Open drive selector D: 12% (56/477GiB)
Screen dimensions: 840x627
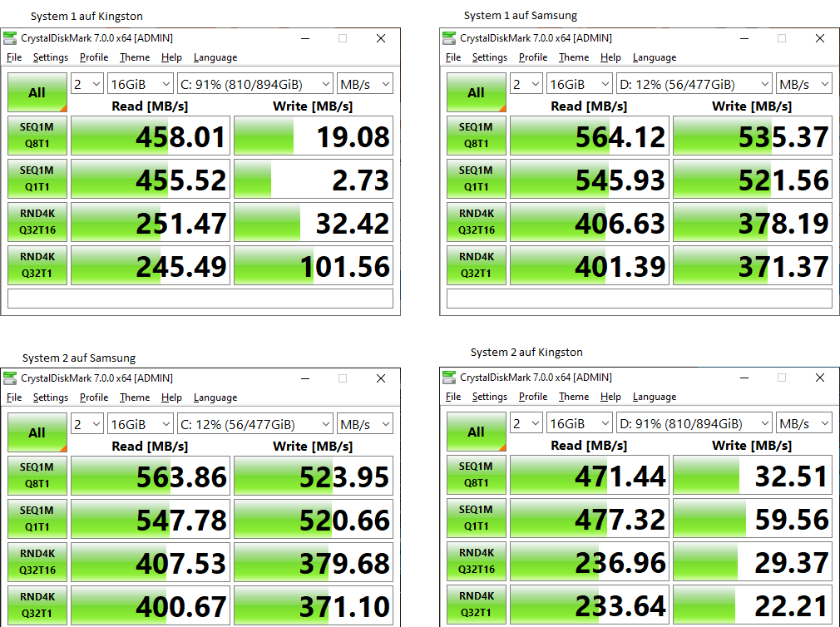[x=694, y=84]
